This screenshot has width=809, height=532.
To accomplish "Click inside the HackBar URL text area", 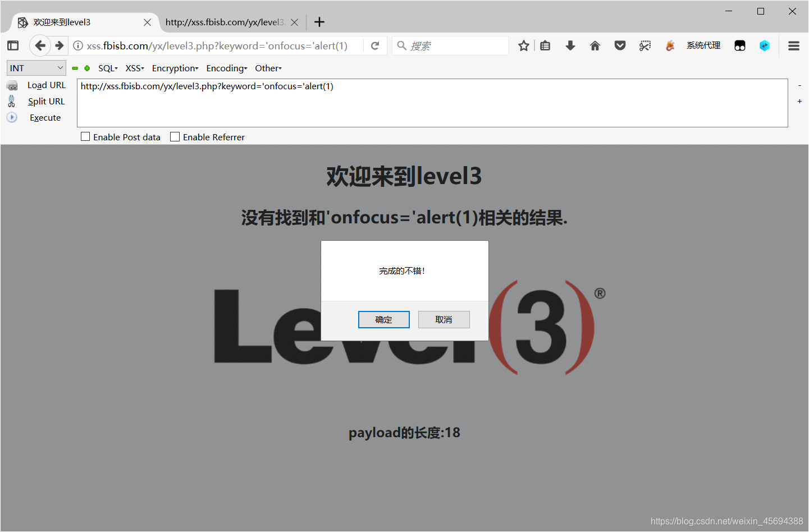I will point(432,103).
